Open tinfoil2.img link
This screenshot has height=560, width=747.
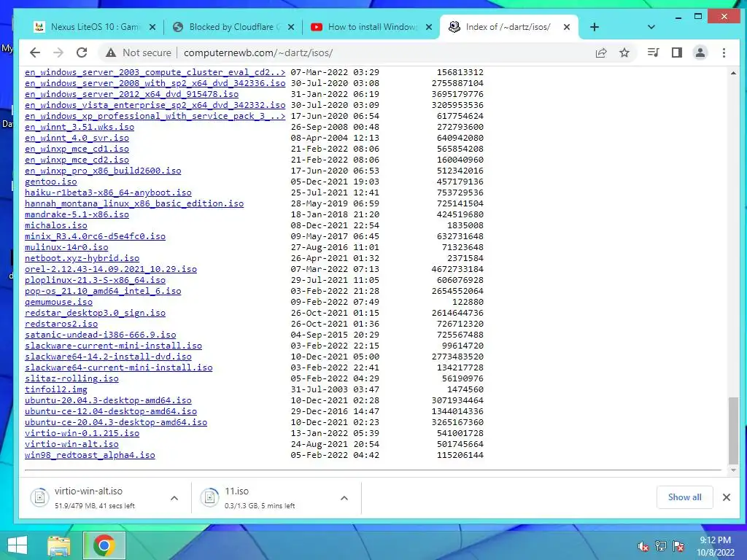coord(55,389)
